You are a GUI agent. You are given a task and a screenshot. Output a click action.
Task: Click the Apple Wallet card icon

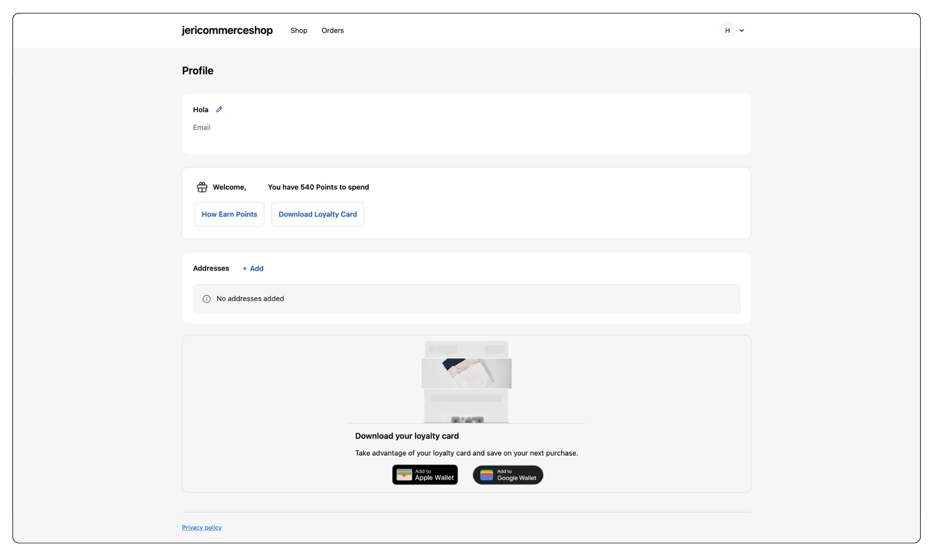coord(404,475)
